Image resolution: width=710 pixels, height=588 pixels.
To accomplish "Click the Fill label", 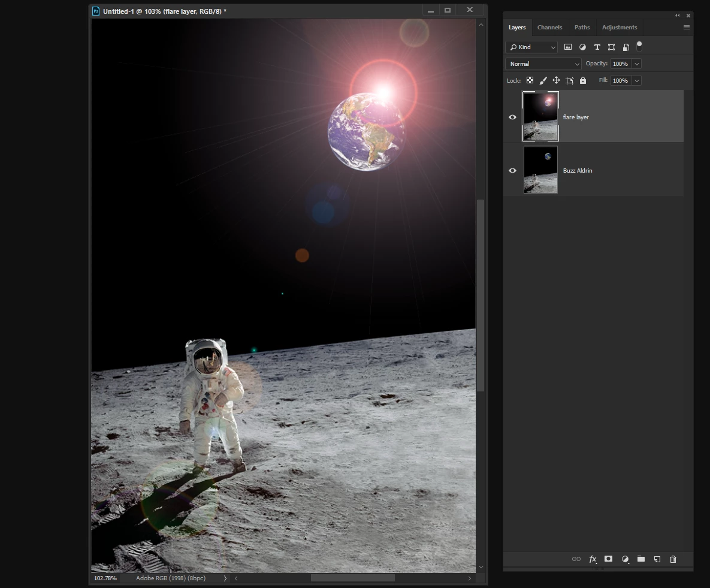I will 603,80.
